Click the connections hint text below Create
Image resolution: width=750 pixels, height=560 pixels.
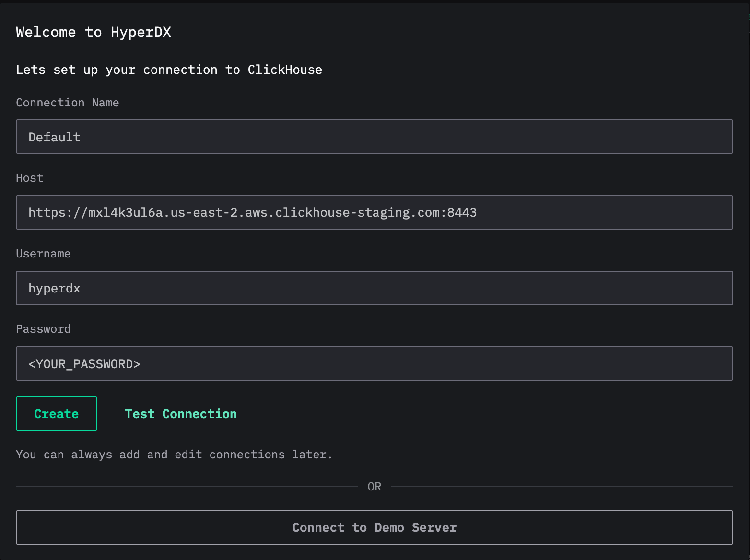tap(174, 454)
